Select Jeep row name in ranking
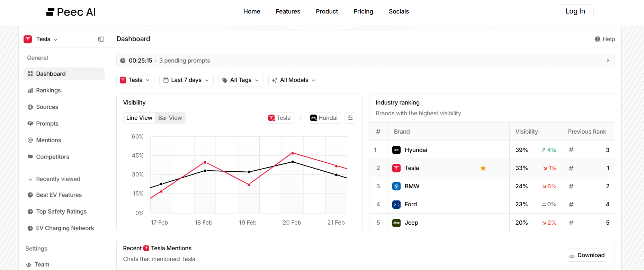The image size is (644, 270). pyautogui.click(x=411, y=223)
